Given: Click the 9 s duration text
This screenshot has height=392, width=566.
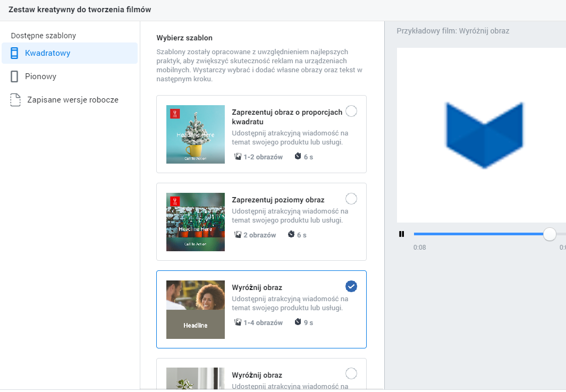Looking at the screenshot, I should click(308, 323).
